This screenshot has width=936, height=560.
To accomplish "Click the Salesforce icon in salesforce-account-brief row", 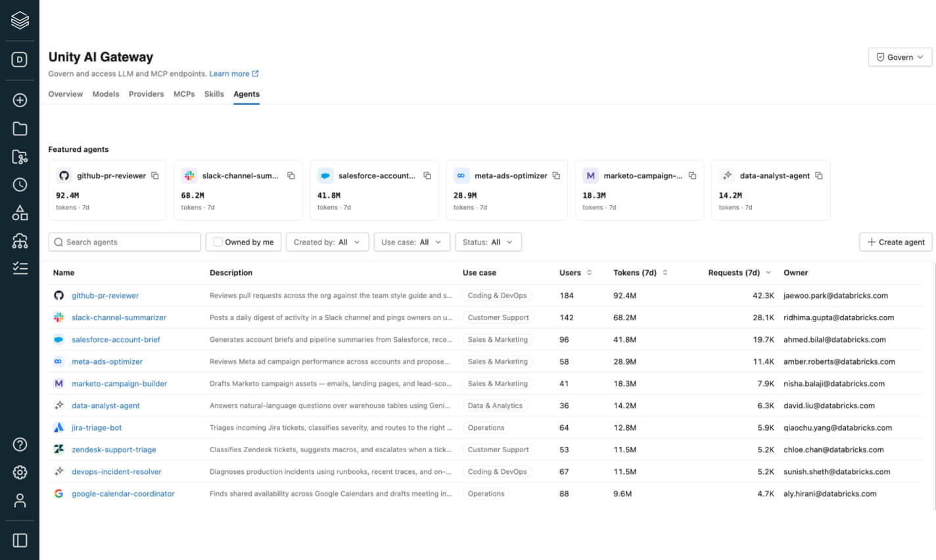I will 59,340.
